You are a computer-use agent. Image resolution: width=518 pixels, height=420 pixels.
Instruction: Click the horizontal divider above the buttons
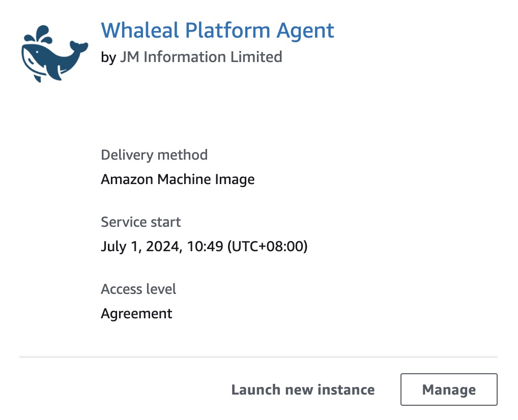coord(258,357)
